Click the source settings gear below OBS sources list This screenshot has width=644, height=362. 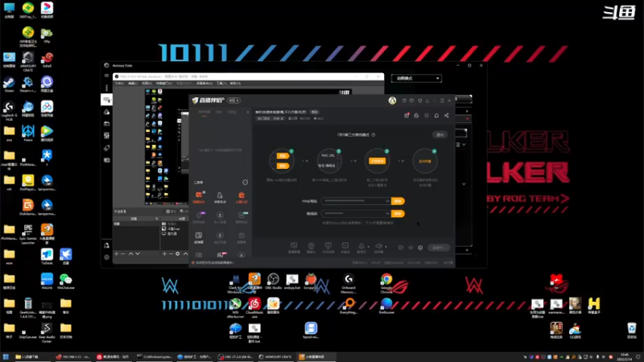(x=177, y=254)
